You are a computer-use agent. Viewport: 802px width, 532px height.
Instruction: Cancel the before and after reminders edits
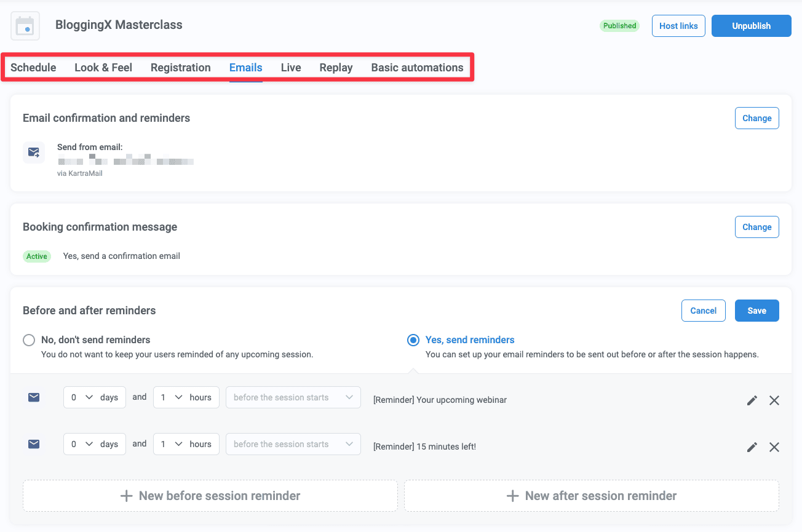(x=704, y=311)
